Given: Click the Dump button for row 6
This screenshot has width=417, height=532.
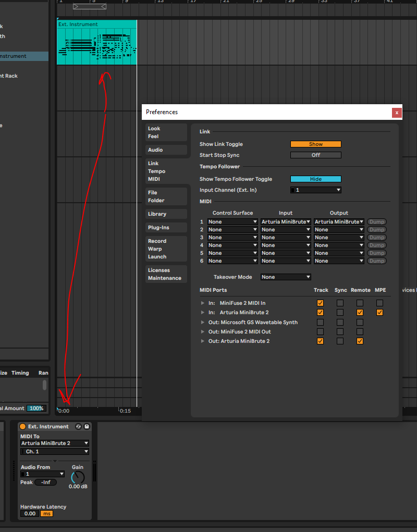Looking at the screenshot, I should (x=377, y=261).
